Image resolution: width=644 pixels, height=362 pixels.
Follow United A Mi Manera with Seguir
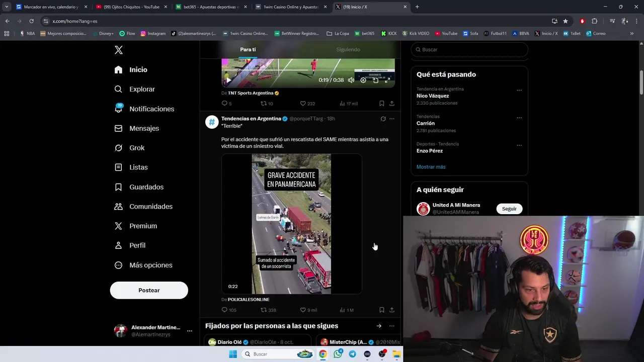(x=509, y=209)
